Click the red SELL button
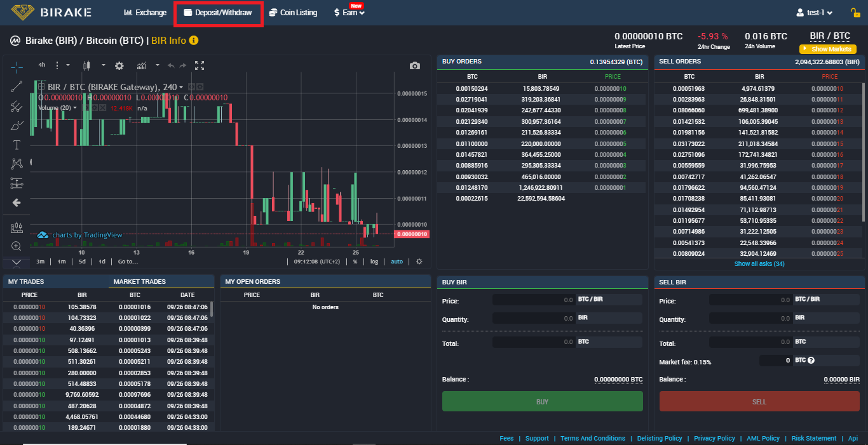Image resolution: width=868 pixels, height=445 pixels. (x=759, y=402)
